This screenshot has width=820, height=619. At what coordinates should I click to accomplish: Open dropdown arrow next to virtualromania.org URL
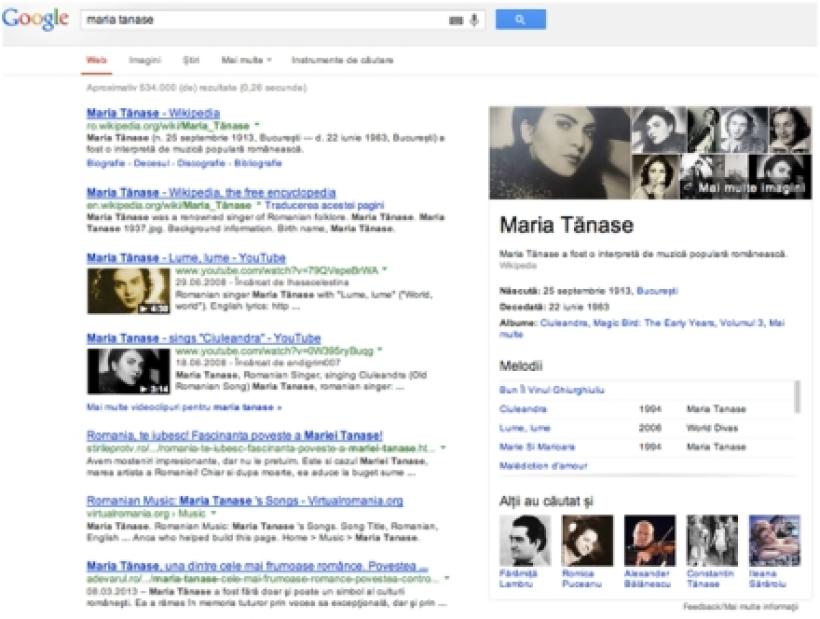pyautogui.click(x=213, y=512)
